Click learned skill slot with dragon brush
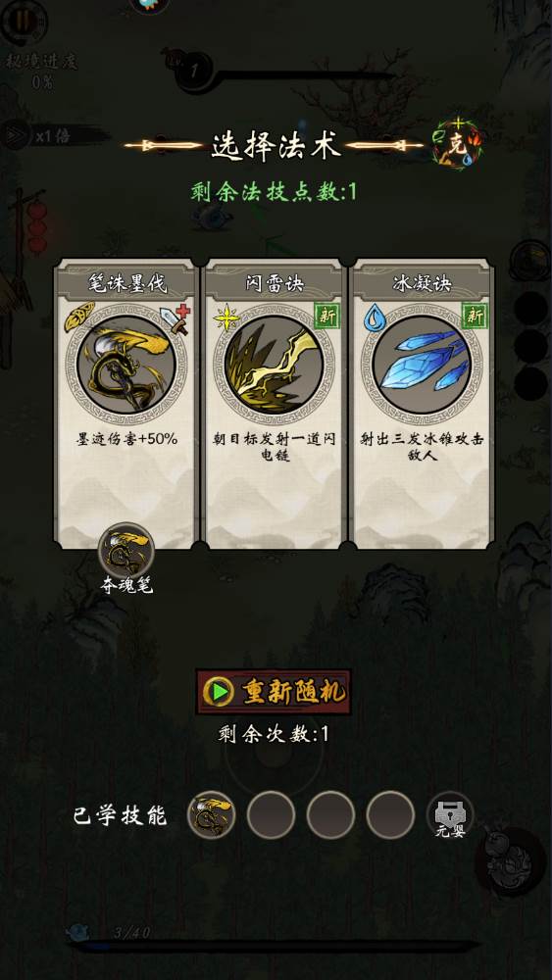552x980 pixels. (212, 815)
